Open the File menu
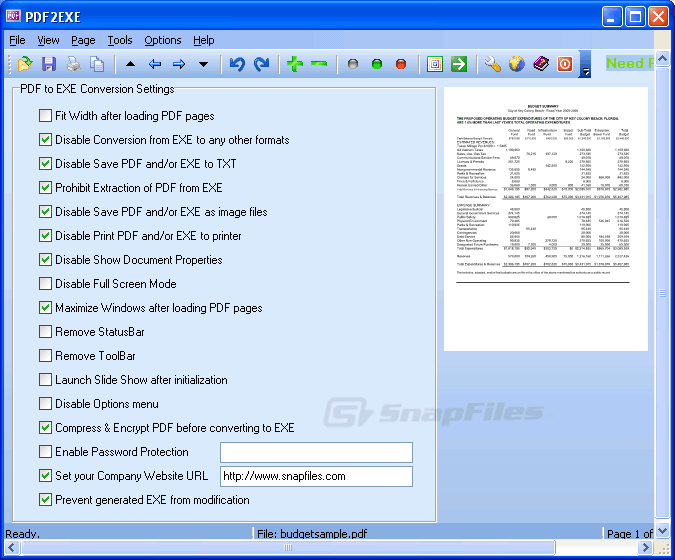Image resolution: width=675 pixels, height=560 pixels. 17,40
